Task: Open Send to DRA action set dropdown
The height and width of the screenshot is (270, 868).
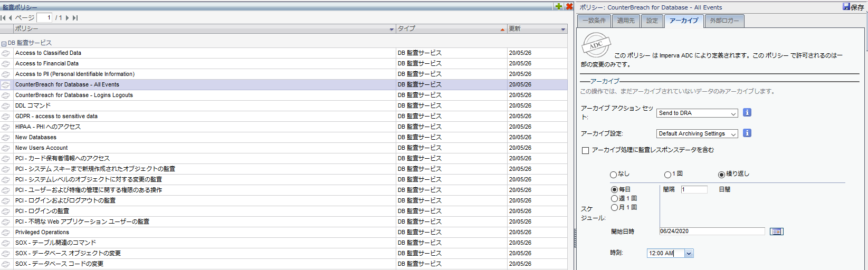Action: coord(697,113)
